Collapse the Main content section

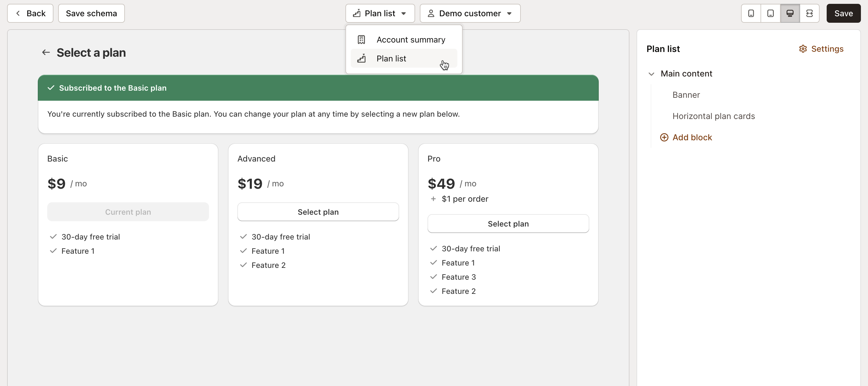point(651,74)
